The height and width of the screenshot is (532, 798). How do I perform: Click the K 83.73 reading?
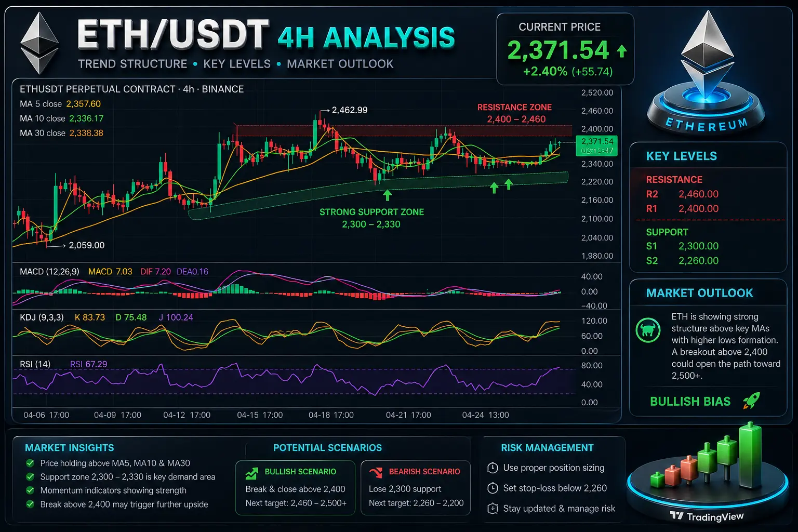pyautogui.click(x=90, y=317)
